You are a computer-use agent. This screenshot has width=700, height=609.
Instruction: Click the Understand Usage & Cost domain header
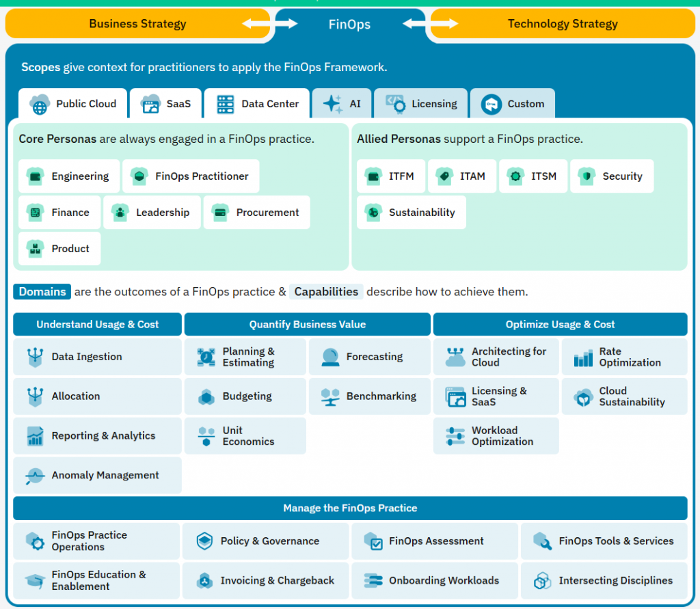click(97, 325)
